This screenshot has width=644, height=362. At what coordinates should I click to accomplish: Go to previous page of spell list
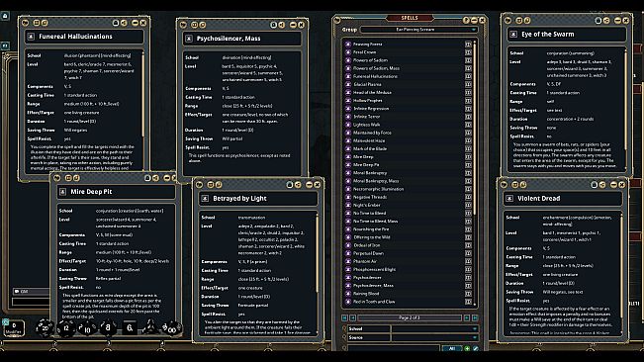click(352, 317)
